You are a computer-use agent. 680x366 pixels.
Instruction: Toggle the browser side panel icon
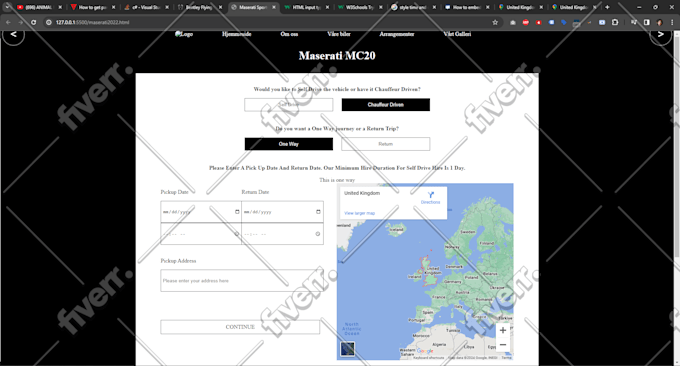pos(647,22)
